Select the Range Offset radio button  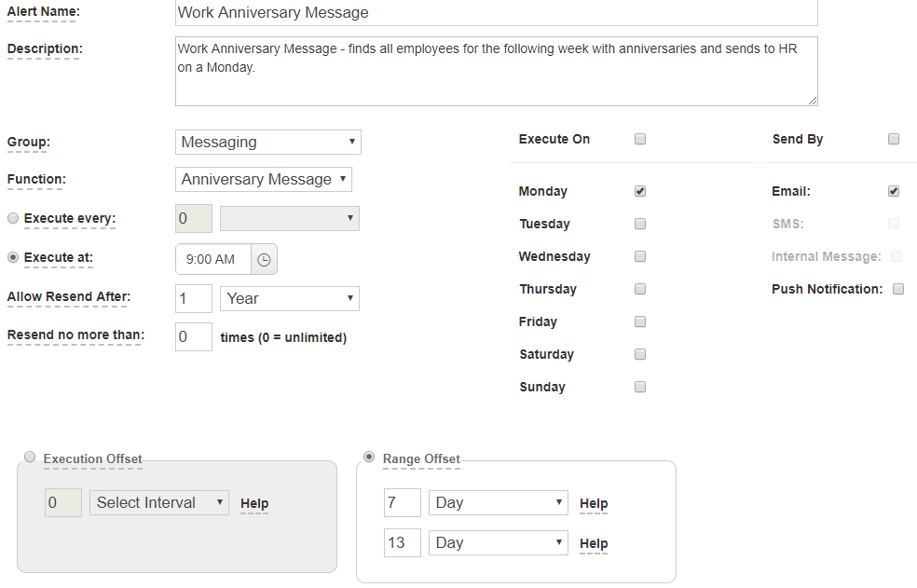tap(369, 457)
